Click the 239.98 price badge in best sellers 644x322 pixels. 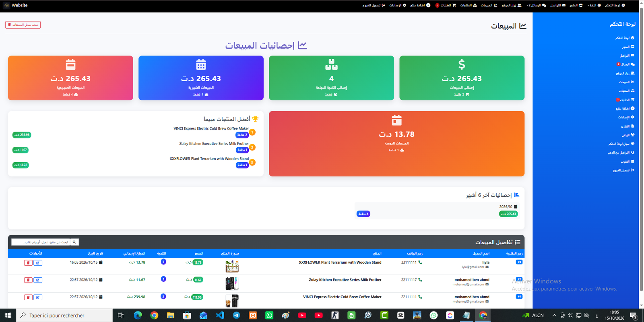coord(22,135)
